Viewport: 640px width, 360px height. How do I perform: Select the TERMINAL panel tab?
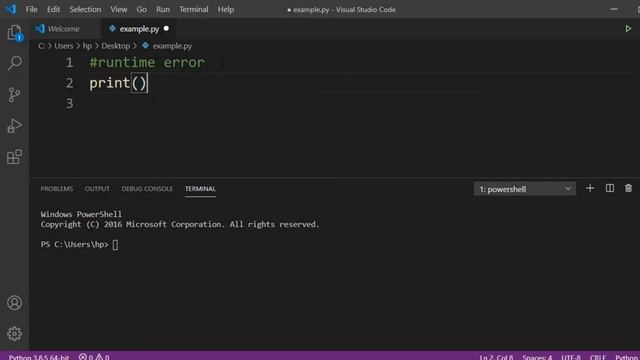tap(200, 189)
